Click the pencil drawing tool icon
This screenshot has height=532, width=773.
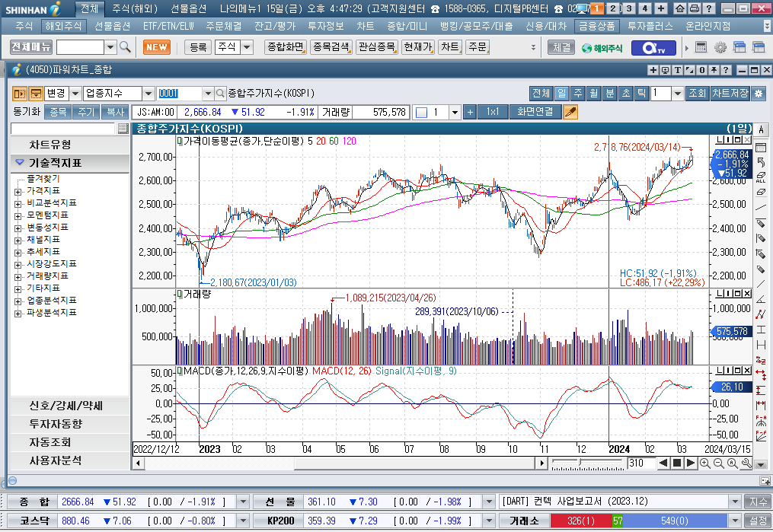point(570,113)
